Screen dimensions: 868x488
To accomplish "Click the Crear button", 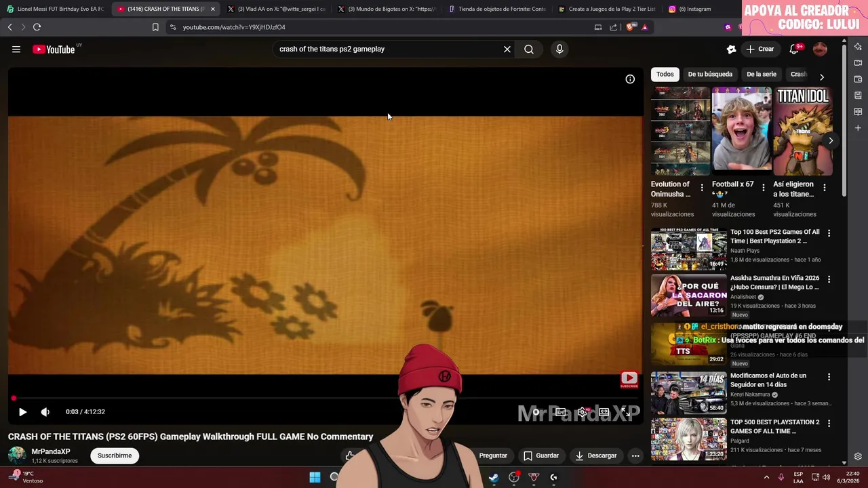I will [759, 49].
